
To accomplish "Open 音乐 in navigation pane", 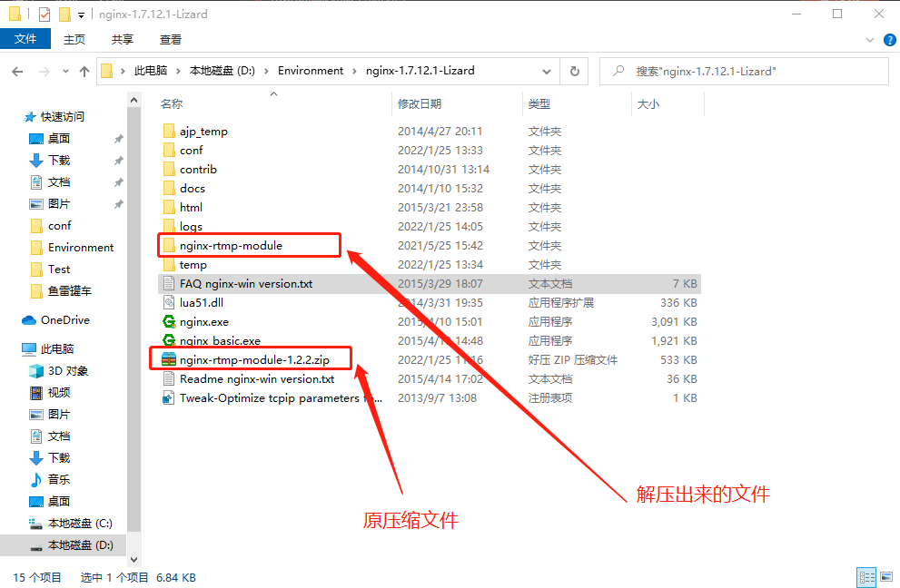I will (x=58, y=480).
